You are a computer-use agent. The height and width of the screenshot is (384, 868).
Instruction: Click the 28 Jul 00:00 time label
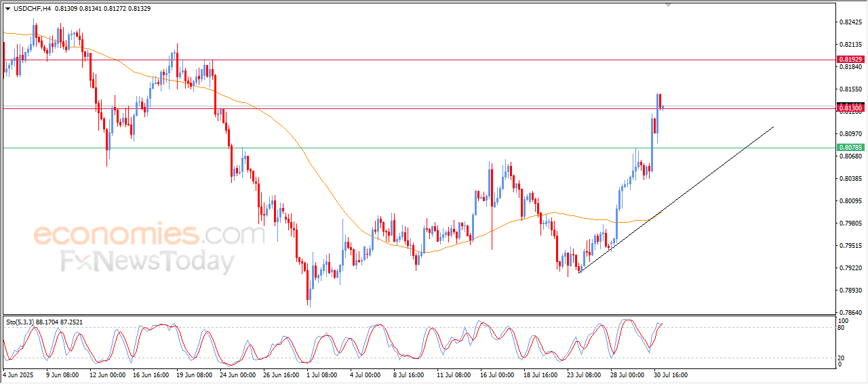pyautogui.click(x=628, y=374)
